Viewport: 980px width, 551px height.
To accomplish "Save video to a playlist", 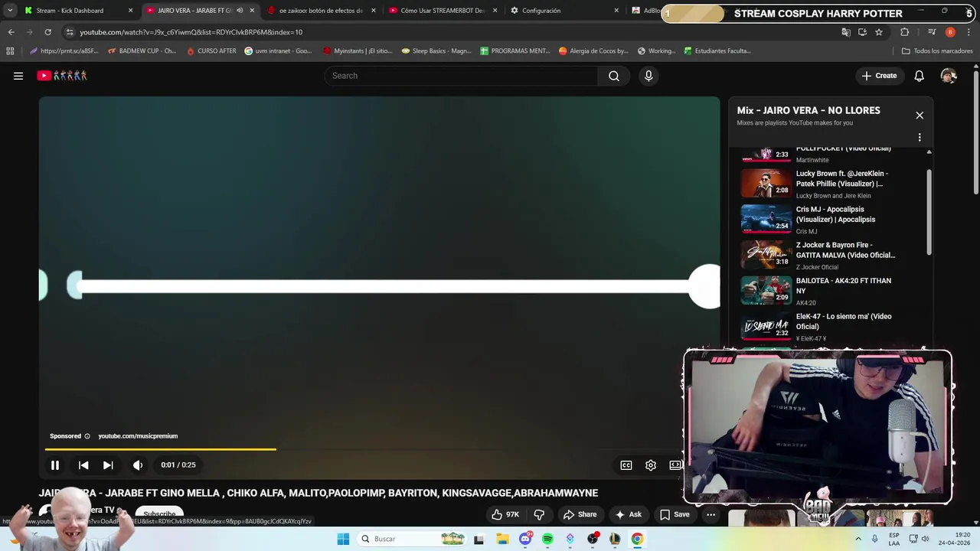I will click(675, 514).
